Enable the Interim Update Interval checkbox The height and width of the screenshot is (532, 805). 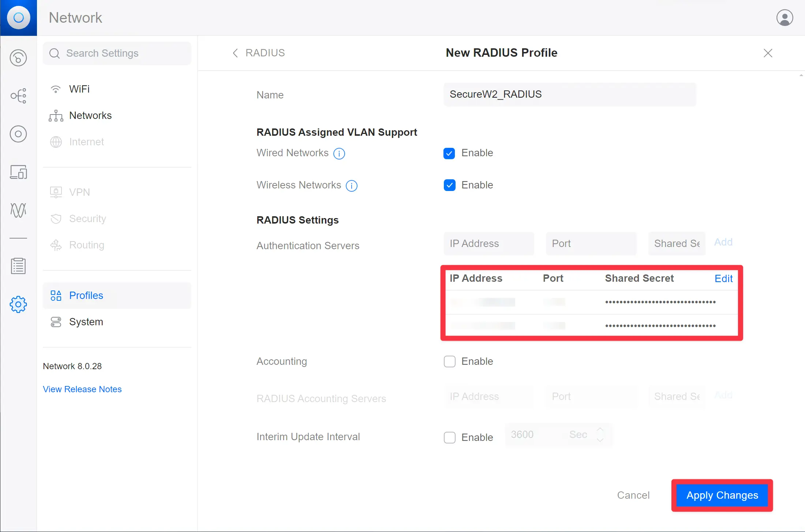tap(449, 437)
